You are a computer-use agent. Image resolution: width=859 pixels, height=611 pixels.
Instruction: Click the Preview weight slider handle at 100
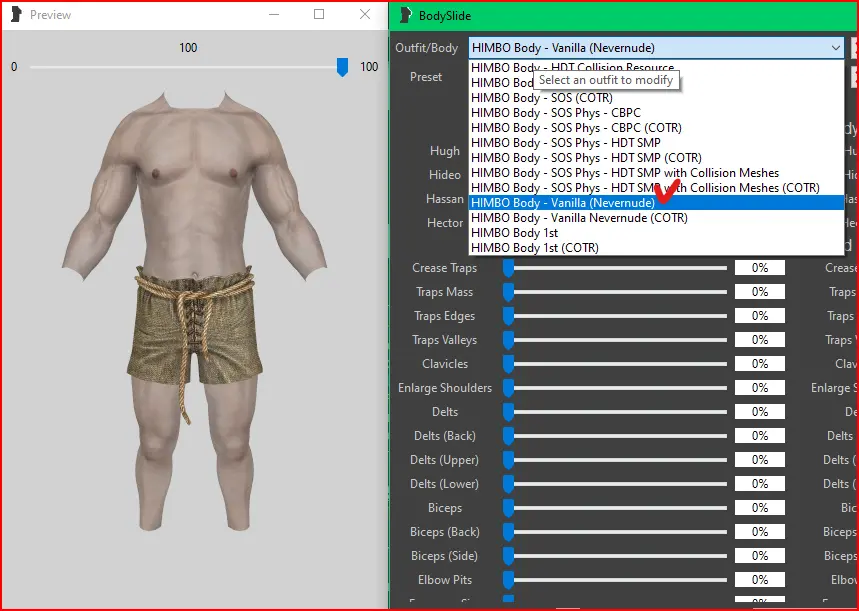point(342,67)
